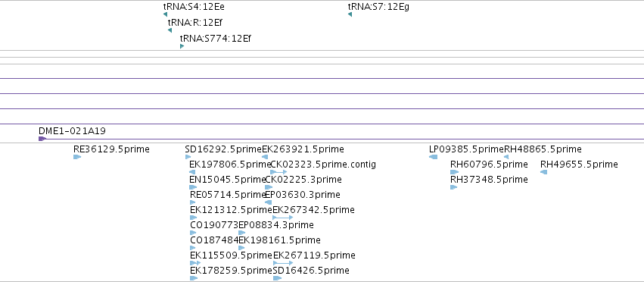The height and width of the screenshot is (282, 644).
Task: Click the SD16292.5prime EST arrow
Action: coord(188,157)
